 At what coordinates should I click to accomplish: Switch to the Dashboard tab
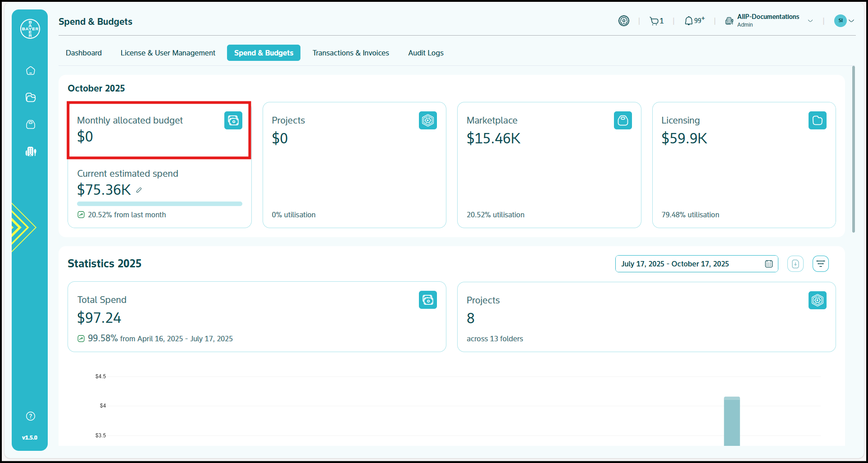tap(84, 53)
